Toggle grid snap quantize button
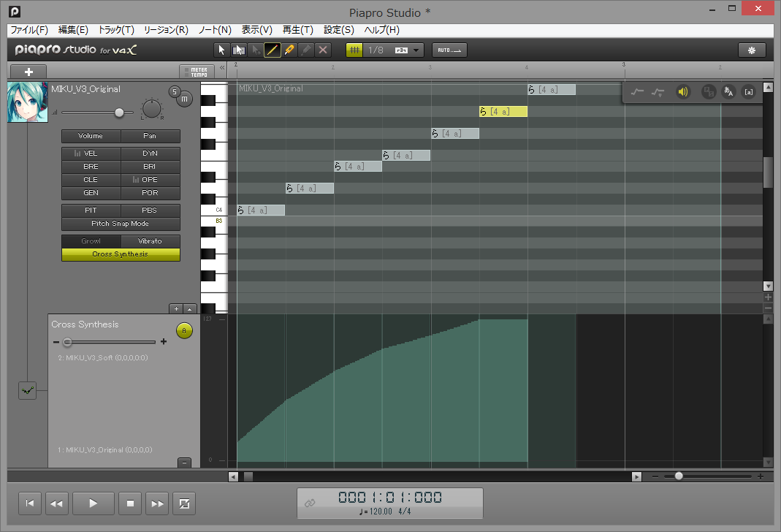781x532 pixels. 354,50
